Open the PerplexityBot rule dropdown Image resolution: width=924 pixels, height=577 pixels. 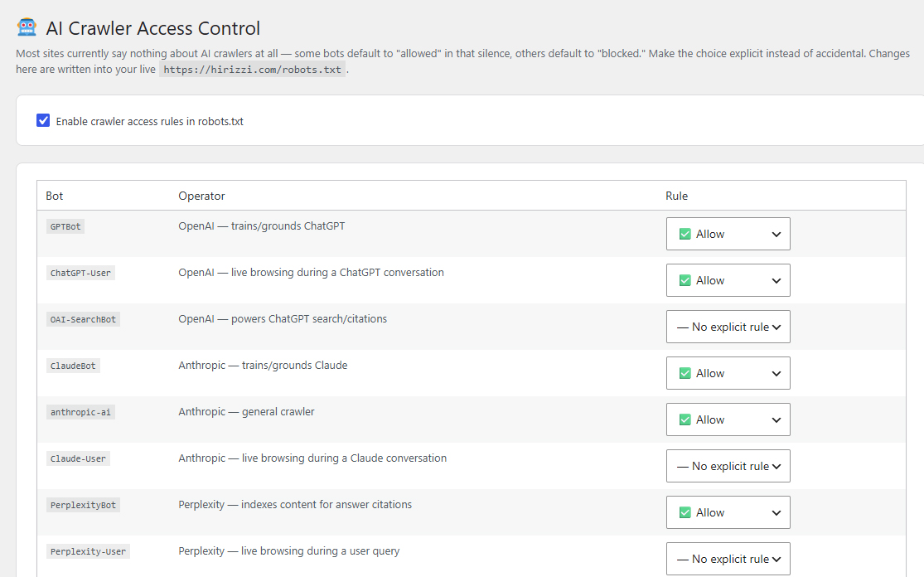click(x=728, y=513)
